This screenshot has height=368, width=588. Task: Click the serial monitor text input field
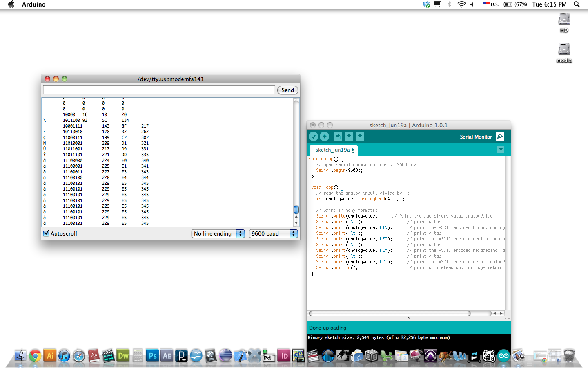click(159, 90)
